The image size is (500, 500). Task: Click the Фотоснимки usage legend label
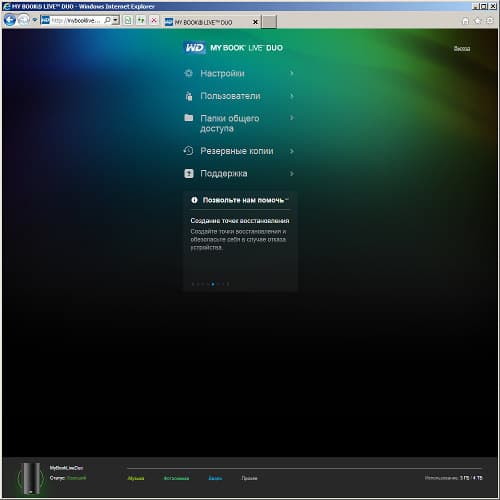tap(176, 478)
